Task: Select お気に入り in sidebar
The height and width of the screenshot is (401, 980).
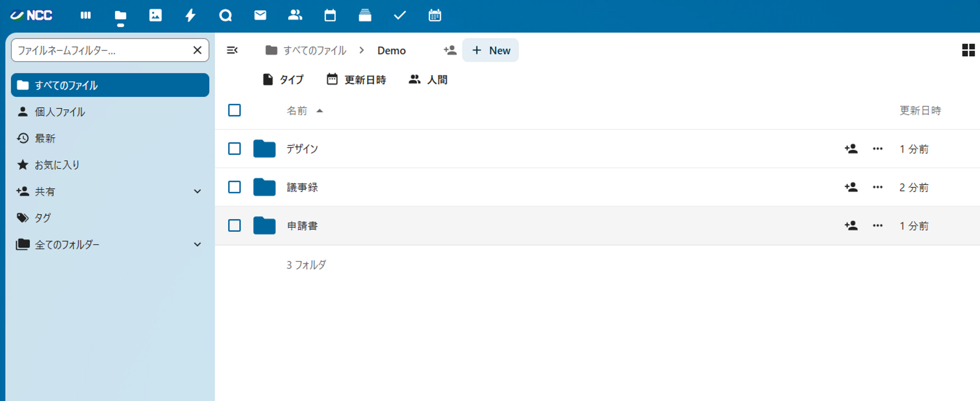Action: (x=110, y=165)
